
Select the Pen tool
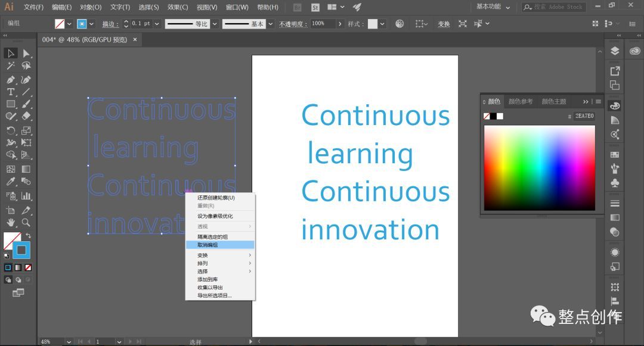coord(11,80)
